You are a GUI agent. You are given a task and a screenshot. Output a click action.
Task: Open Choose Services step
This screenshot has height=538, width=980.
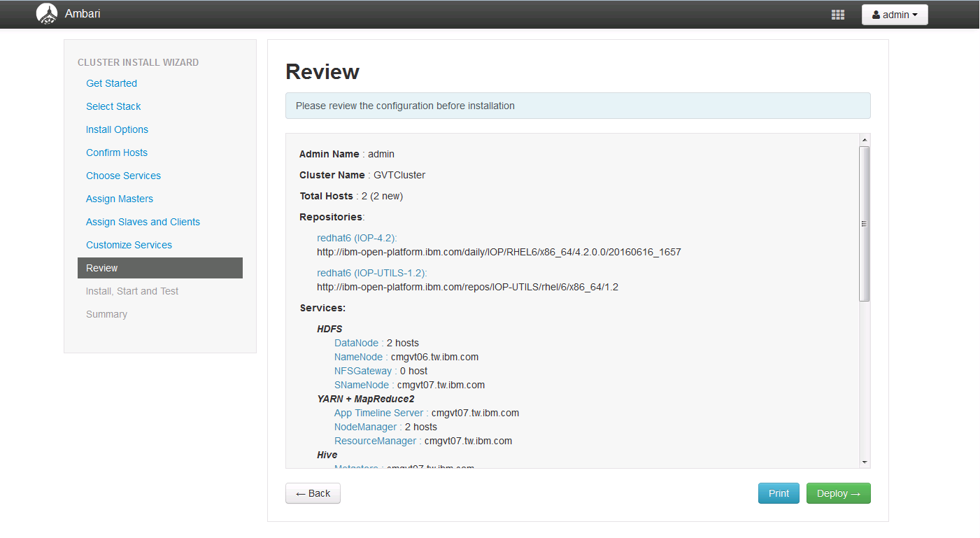(123, 176)
